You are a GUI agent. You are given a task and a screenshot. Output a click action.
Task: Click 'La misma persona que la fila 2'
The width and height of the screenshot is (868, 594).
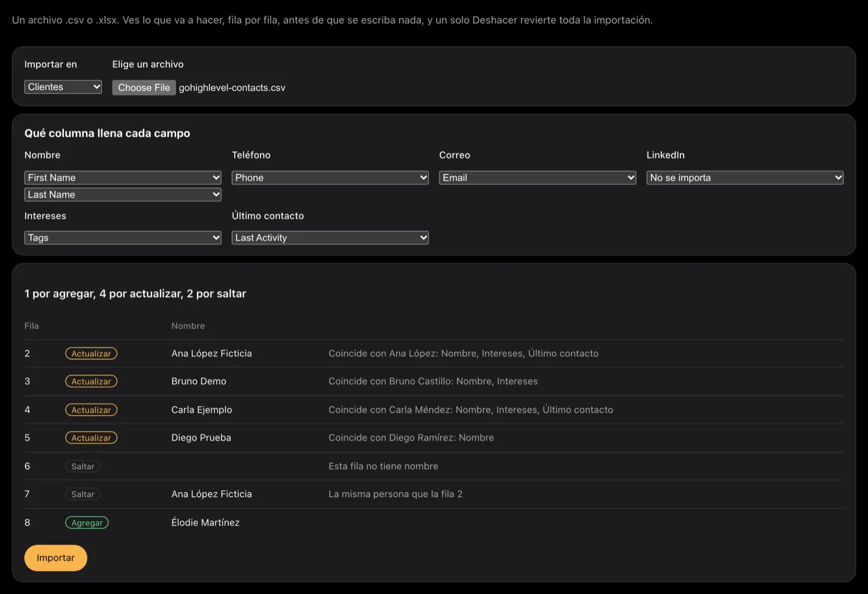pyautogui.click(x=395, y=494)
